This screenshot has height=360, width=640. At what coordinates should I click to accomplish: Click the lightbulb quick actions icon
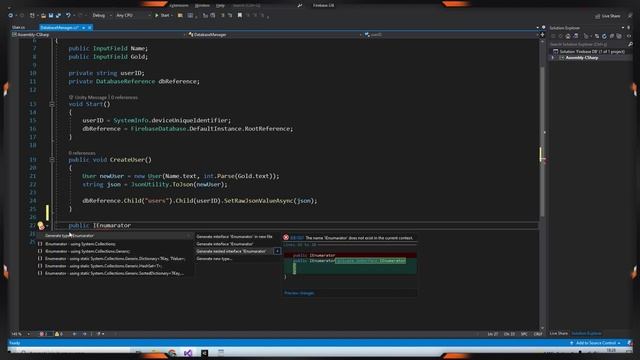(x=41, y=225)
